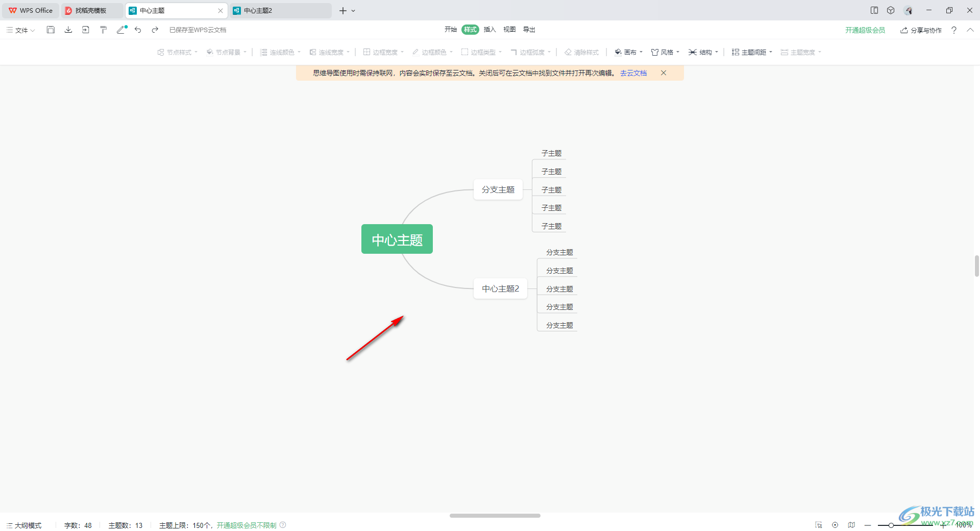Open the 连线宽度 dropdown
Screen dimensions: 980x531
click(x=329, y=52)
